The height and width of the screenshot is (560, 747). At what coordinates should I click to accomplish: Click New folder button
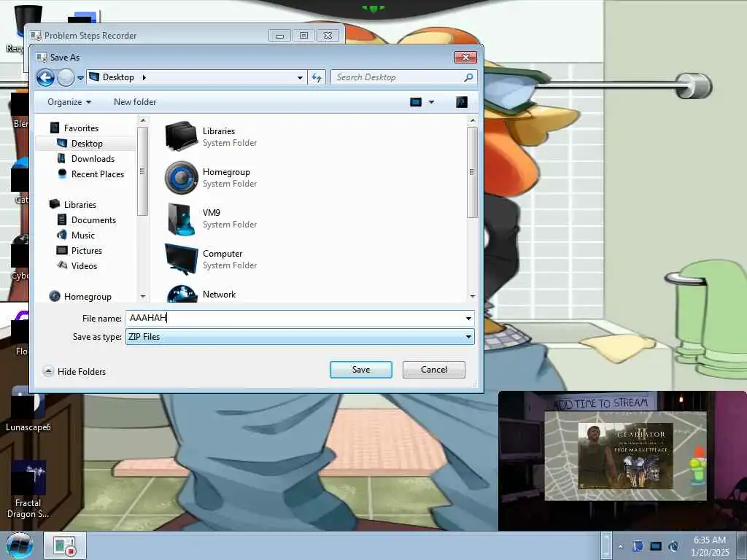point(135,102)
